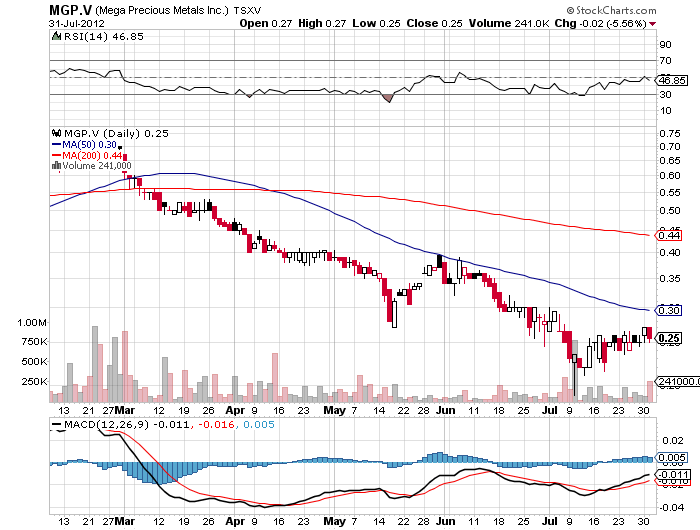Click the blue 0.005 histogram value in MACD legend

(259, 424)
